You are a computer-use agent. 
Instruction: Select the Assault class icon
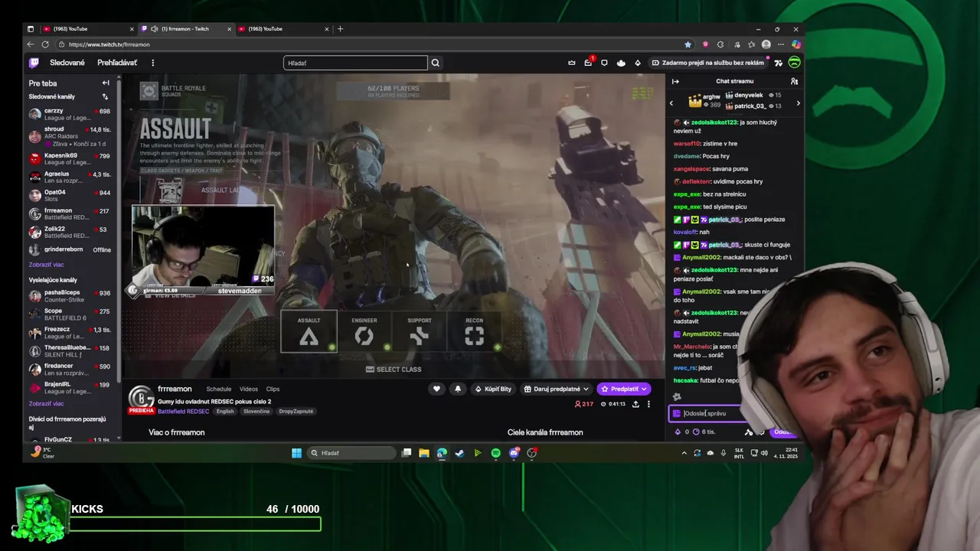309,331
